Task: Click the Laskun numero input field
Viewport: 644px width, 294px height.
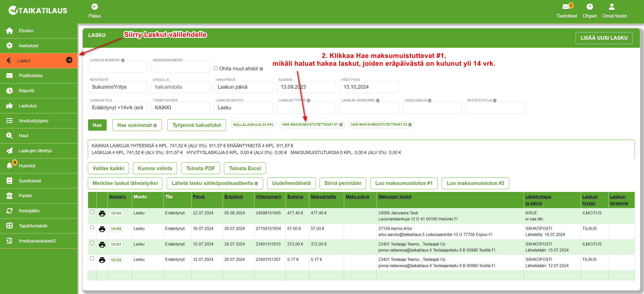Action: [118, 67]
